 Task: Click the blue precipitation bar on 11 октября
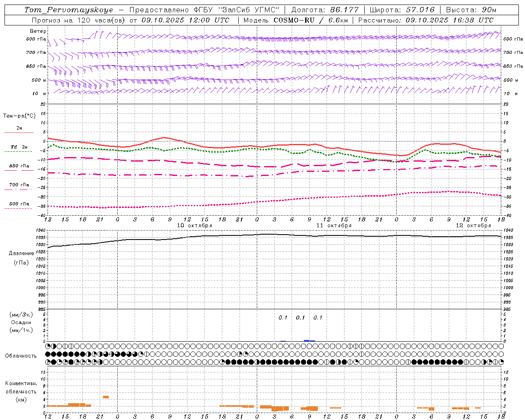[309, 340]
